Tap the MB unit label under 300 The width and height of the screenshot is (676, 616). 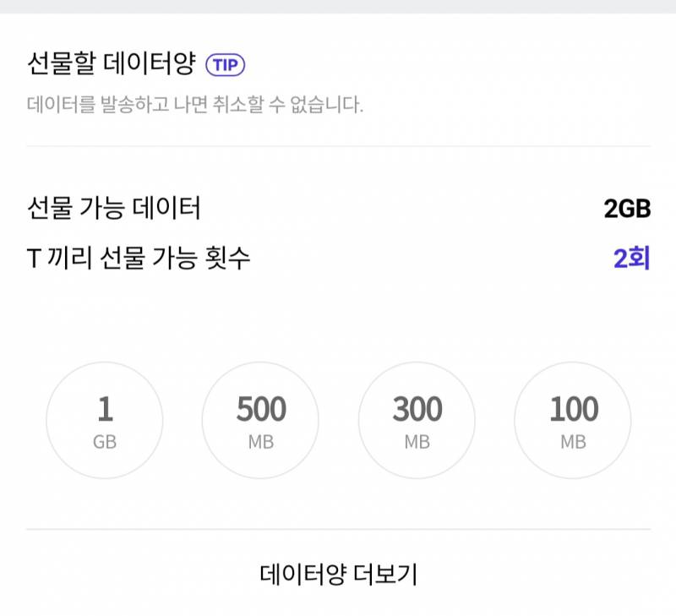tap(417, 442)
